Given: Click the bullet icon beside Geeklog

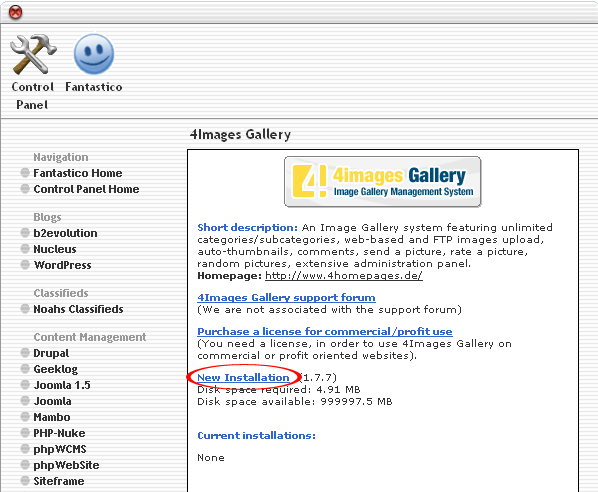Looking at the screenshot, I should pos(25,369).
